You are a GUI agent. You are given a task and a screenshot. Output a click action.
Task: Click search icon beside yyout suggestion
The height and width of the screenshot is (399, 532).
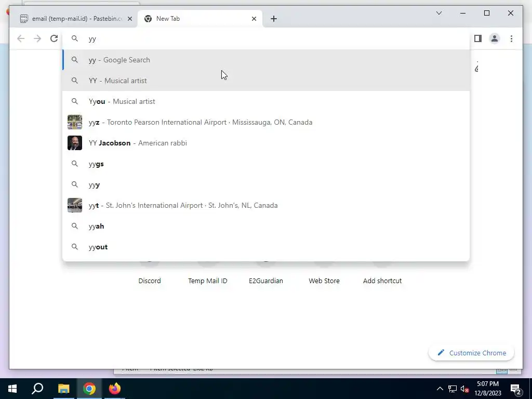pos(75,247)
